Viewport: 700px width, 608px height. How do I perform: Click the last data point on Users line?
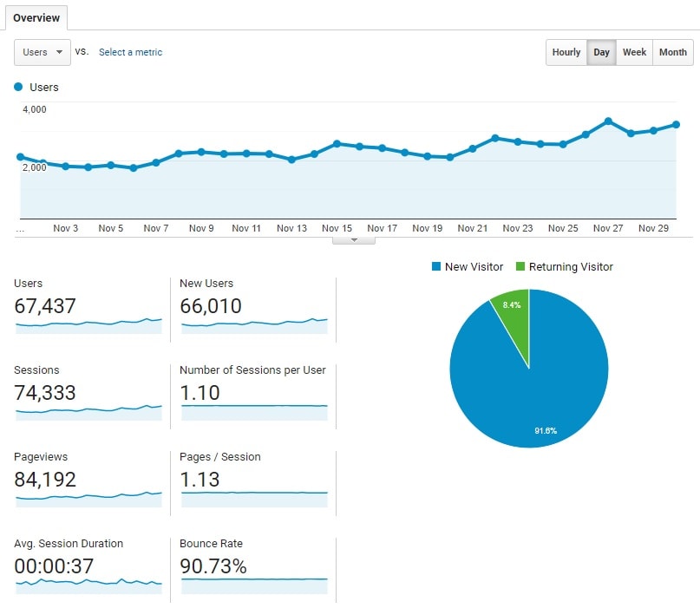coord(676,125)
